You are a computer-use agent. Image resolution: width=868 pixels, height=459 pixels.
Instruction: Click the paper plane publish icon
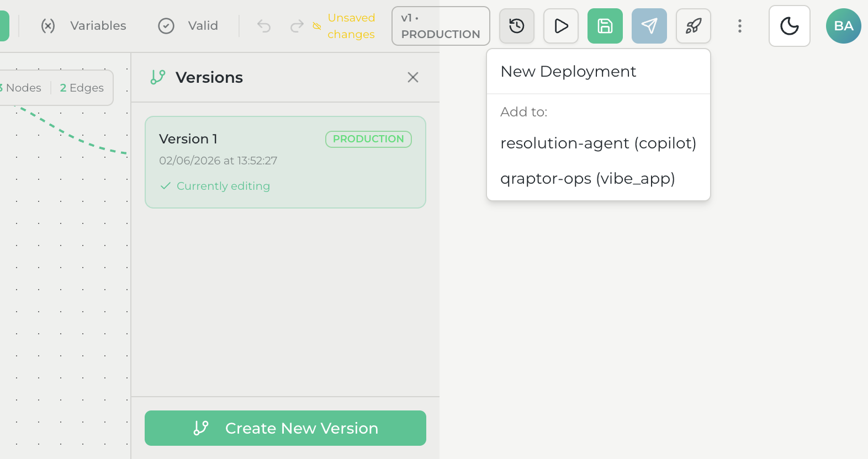click(649, 26)
